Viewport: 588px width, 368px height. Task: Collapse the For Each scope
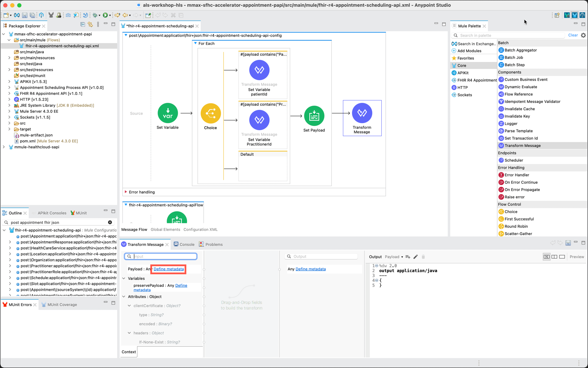[195, 43]
